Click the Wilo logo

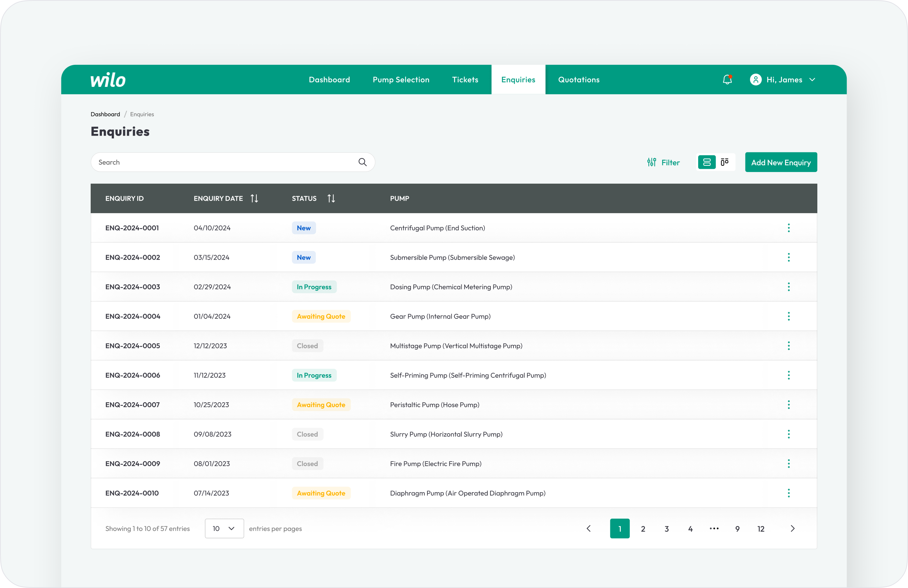(108, 80)
